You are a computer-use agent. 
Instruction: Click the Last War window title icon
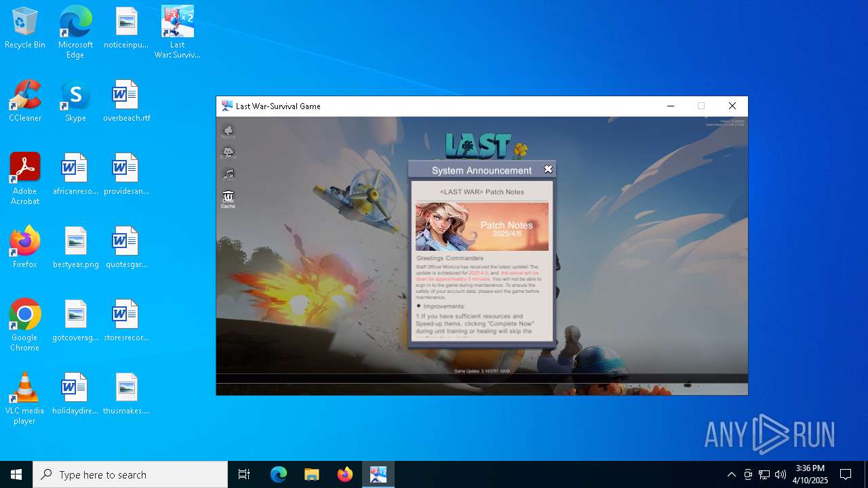coord(227,106)
